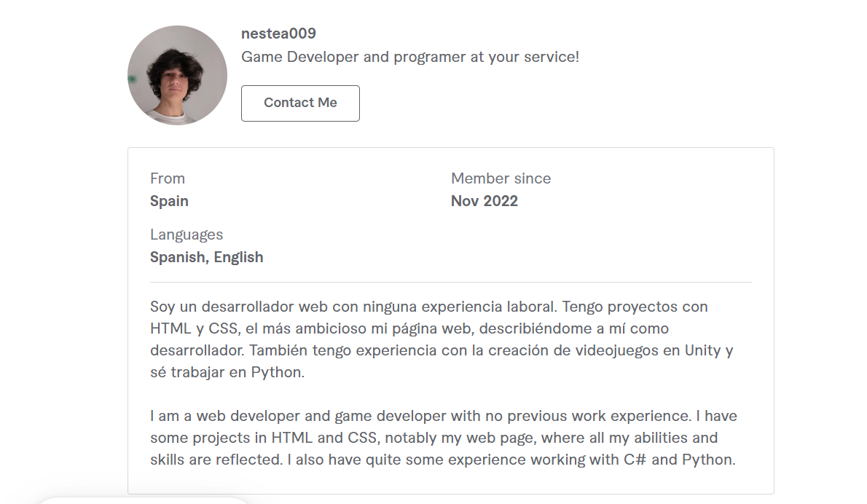Click the "Member since" label
Image resolution: width=867 pixels, height=504 pixels.
(x=501, y=178)
